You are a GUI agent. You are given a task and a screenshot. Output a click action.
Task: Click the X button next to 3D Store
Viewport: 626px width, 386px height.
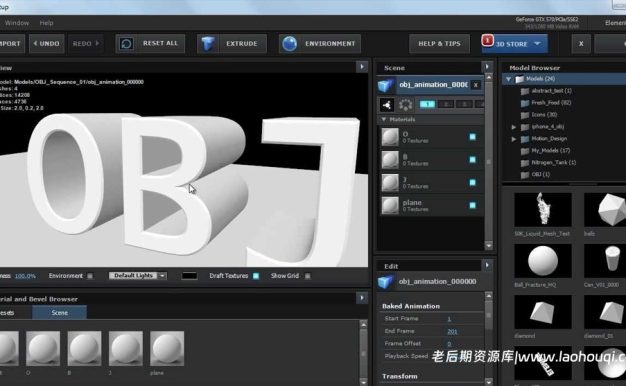pos(581,44)
